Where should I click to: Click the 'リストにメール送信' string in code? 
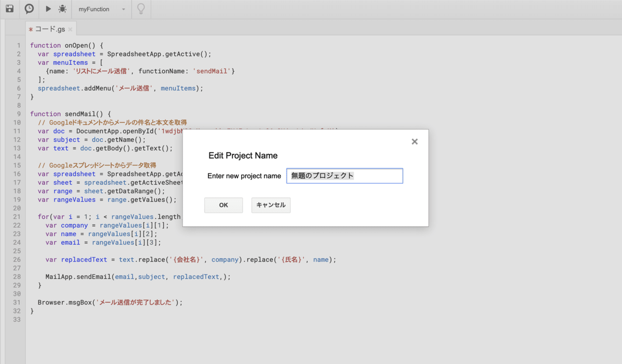(x=100, y=71)
